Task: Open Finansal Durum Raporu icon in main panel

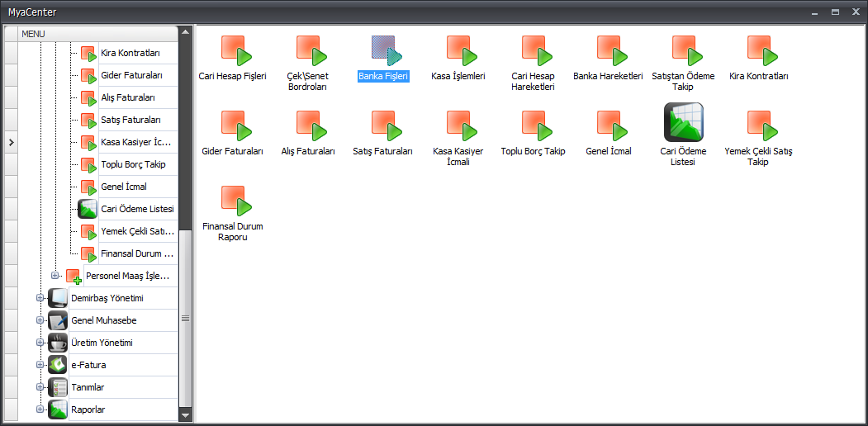Action: click(x=236, y=201)
